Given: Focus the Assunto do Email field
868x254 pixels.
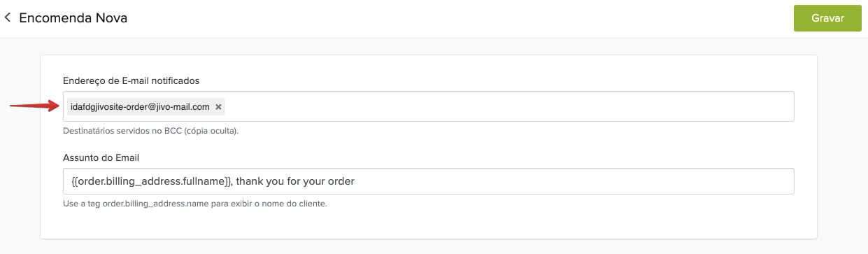Looking at the screenshot, I should click(x=428, y=181).
